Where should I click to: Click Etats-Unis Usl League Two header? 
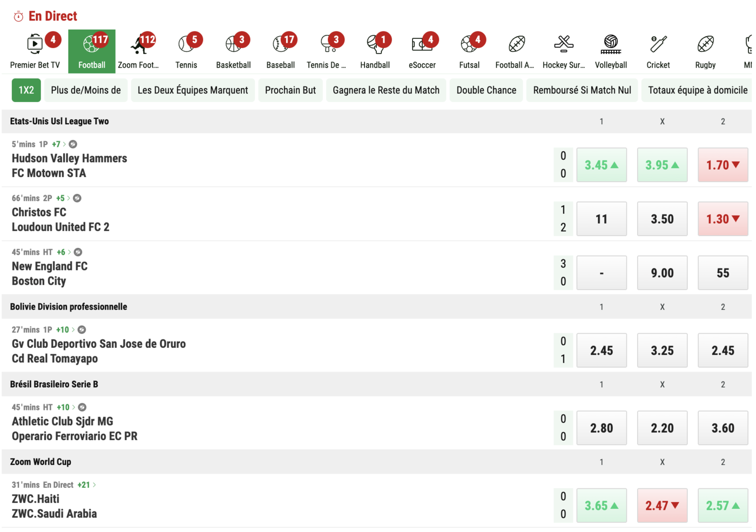(x=59, y=122)
